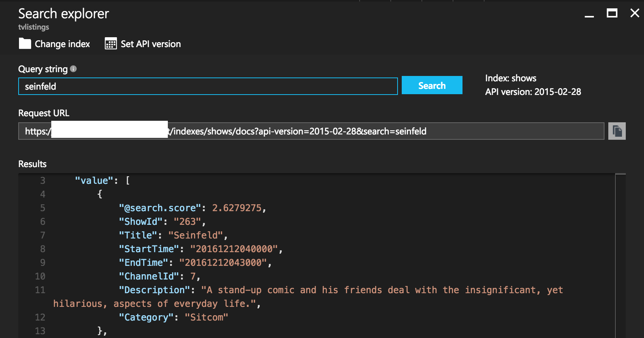
Task: Click the "ChannelId" key in results
Action: [x=149, y=276]
